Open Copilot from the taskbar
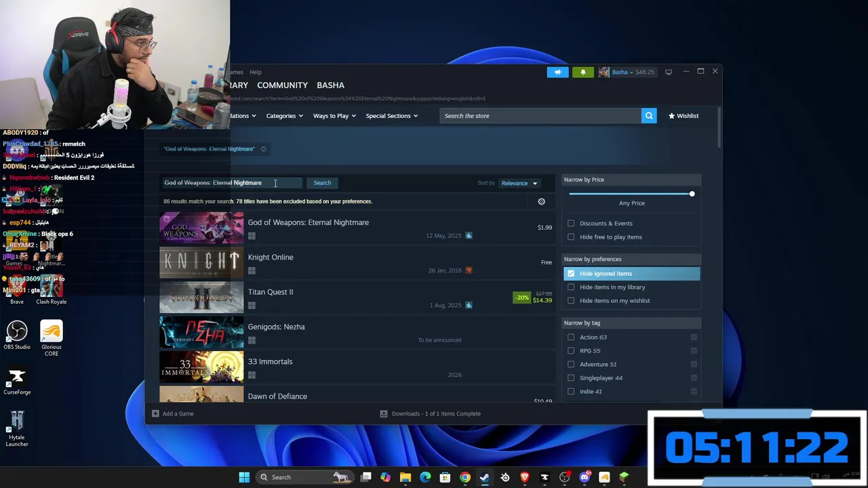 coord(385,477)
